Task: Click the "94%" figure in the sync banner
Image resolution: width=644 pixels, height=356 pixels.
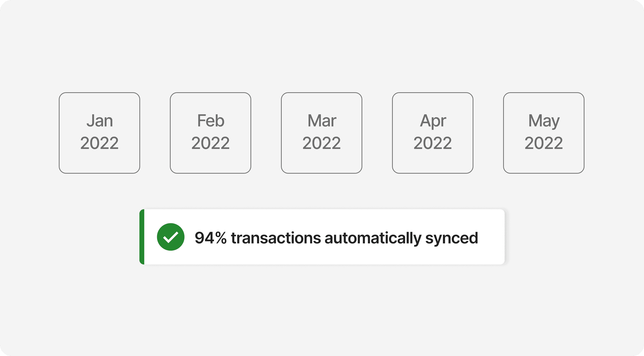Action: coord(211,238)
